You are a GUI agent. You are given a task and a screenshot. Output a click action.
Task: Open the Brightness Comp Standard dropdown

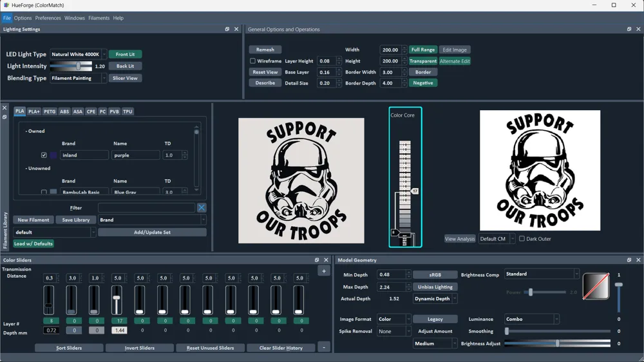(542, 274)
